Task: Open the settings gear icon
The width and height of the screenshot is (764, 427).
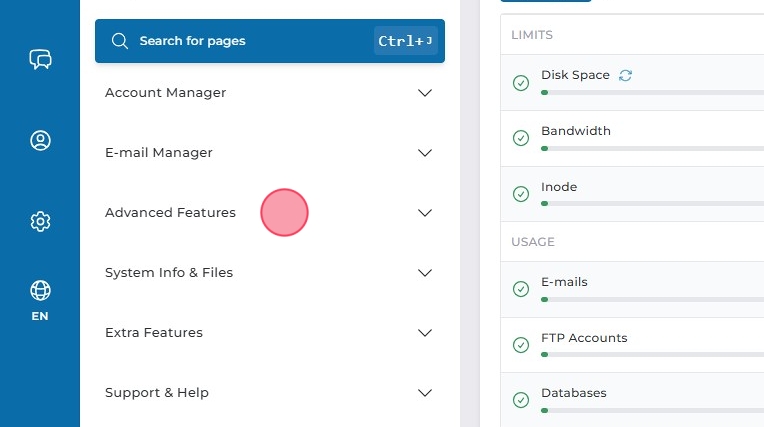Action: click(40, 221)
